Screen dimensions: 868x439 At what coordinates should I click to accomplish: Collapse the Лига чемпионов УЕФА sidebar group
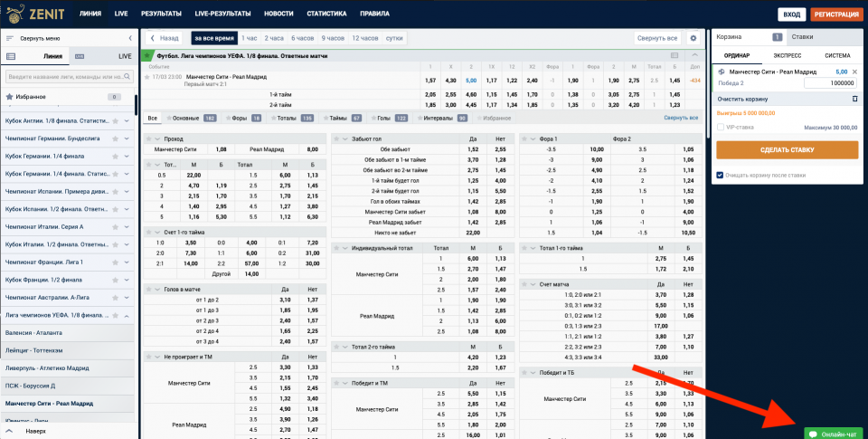click(x=127, y=315)
